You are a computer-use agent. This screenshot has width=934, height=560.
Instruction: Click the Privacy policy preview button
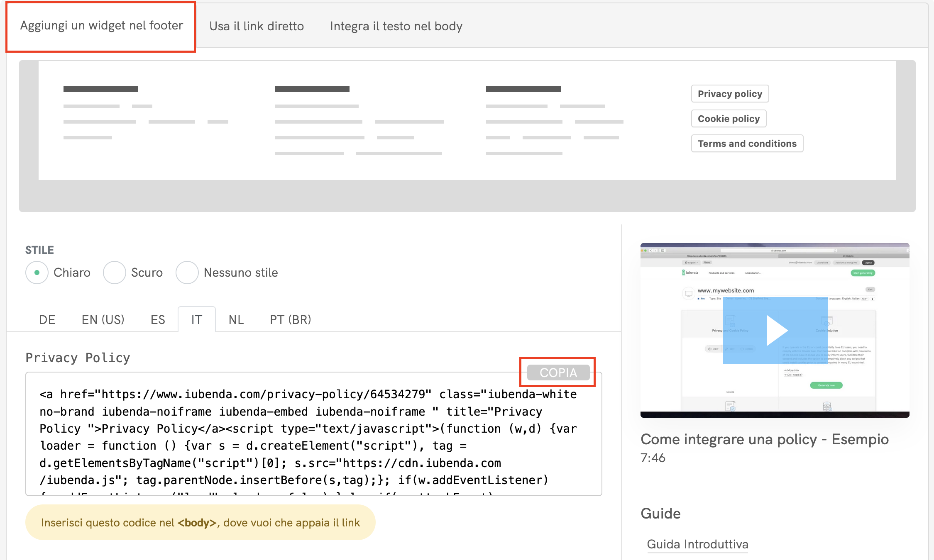[730, 94]
